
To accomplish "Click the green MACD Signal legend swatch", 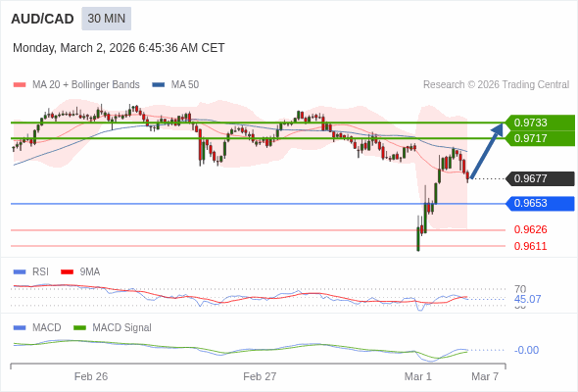I will pyautogui.click(x=79, y=328).
